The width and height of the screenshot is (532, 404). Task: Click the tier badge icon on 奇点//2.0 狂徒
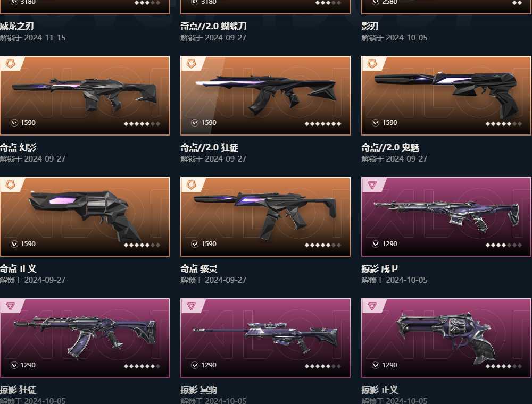192,64
